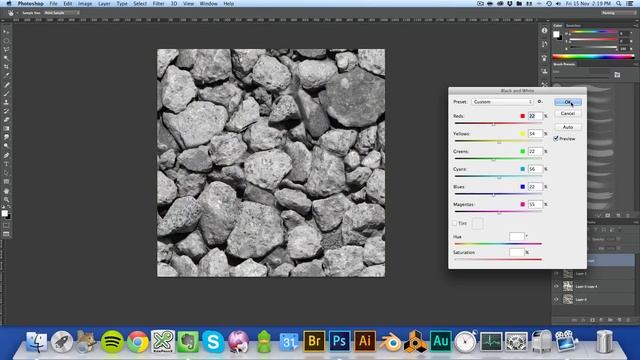Open Finder from the dock
The image size is (640, 360).
[37, 342]
